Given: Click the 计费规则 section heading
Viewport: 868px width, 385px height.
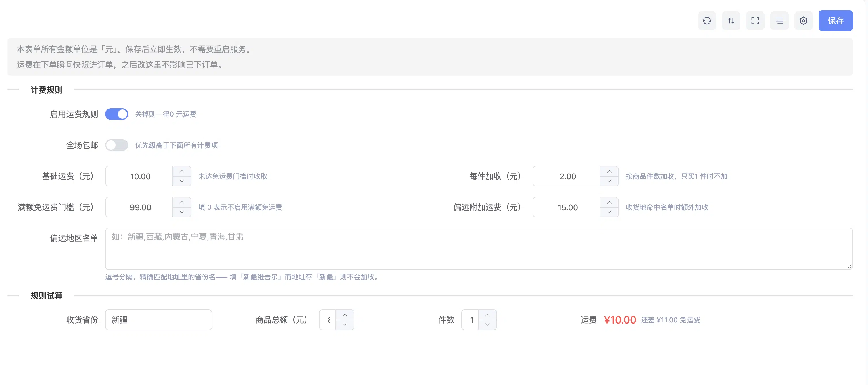Looking at the screenshot, I should tap(47, 90).
